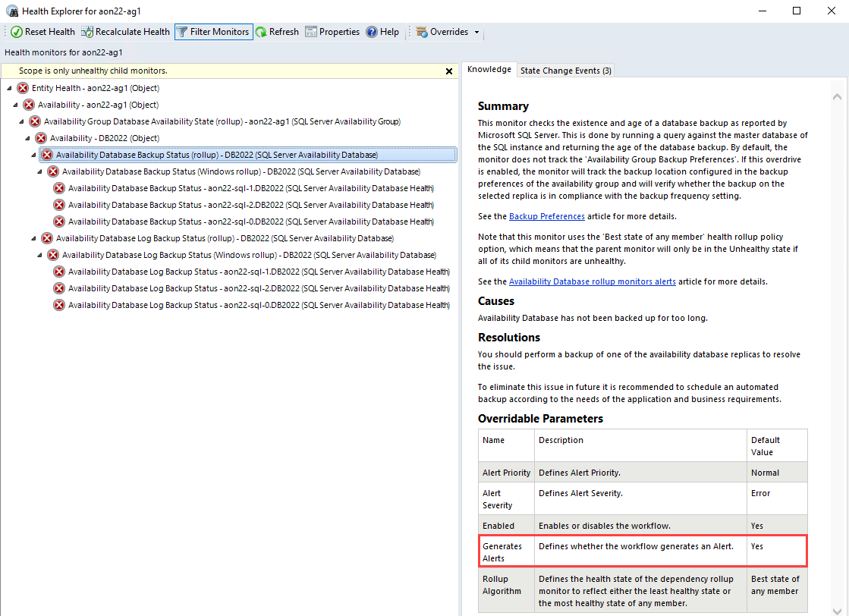Screen dimensions: 849x616
Task: Click error icon of Log Backup Status (Windows rollup)
Action: pos(53,256)
